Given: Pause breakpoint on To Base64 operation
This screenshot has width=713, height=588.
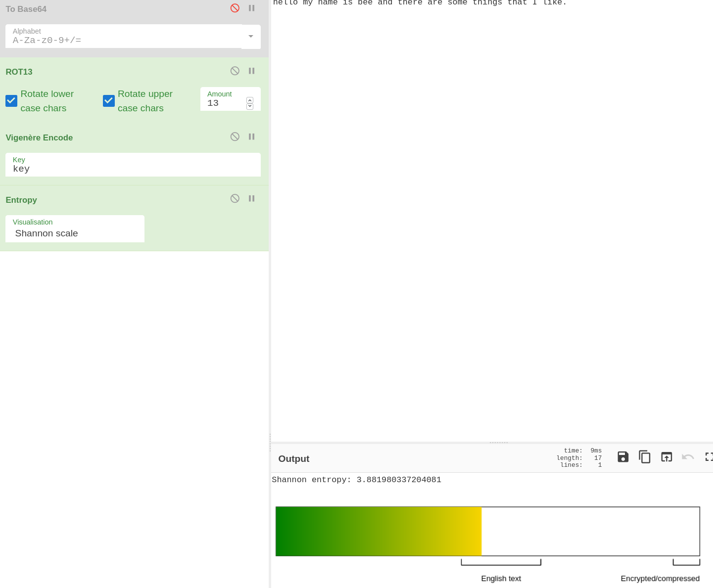Looking at the screenshot, I should pos(251,8).
